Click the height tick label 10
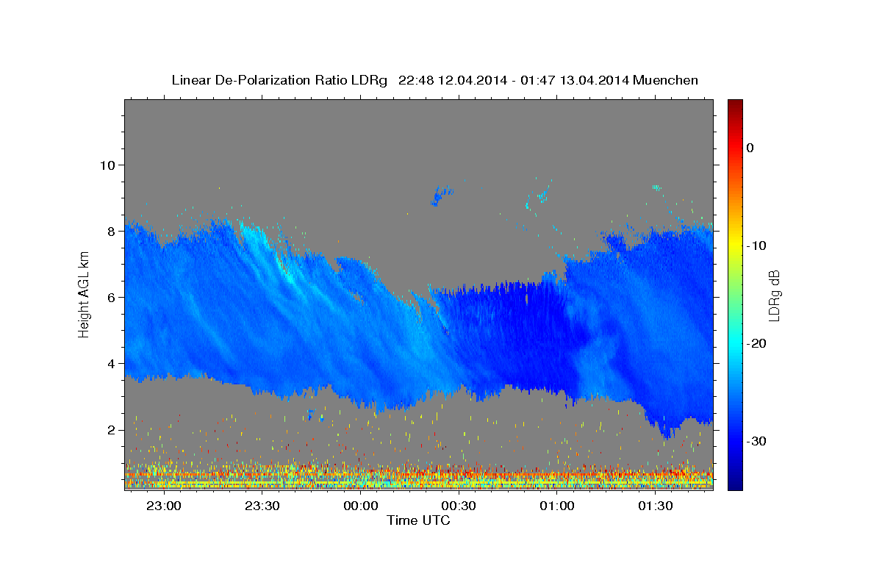882x588 pixels. [107, 165]
